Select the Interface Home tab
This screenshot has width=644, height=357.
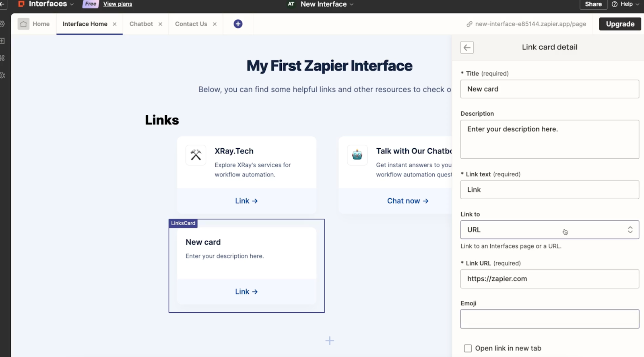pyautogui.click(x=85, y=24)
